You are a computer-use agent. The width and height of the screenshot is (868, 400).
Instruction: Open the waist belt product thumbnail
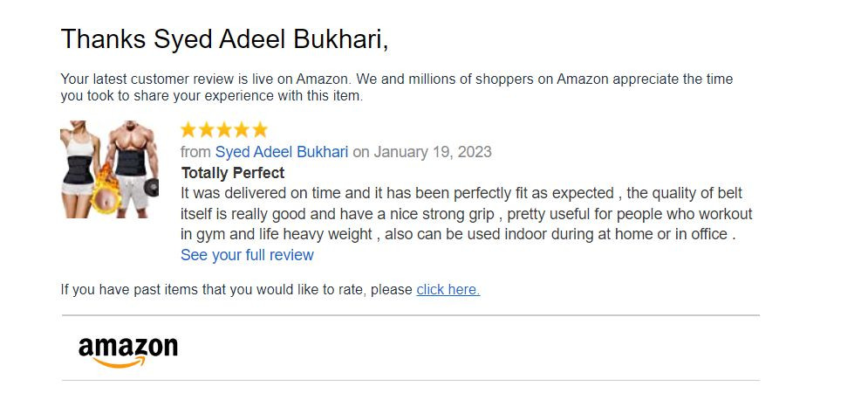click(x=109, y=169)
